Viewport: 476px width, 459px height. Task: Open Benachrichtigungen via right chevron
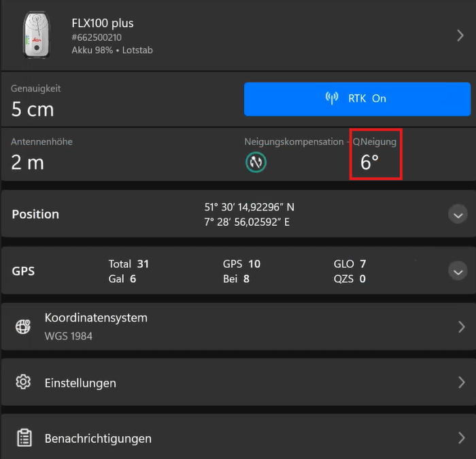[x=460, y=438]
